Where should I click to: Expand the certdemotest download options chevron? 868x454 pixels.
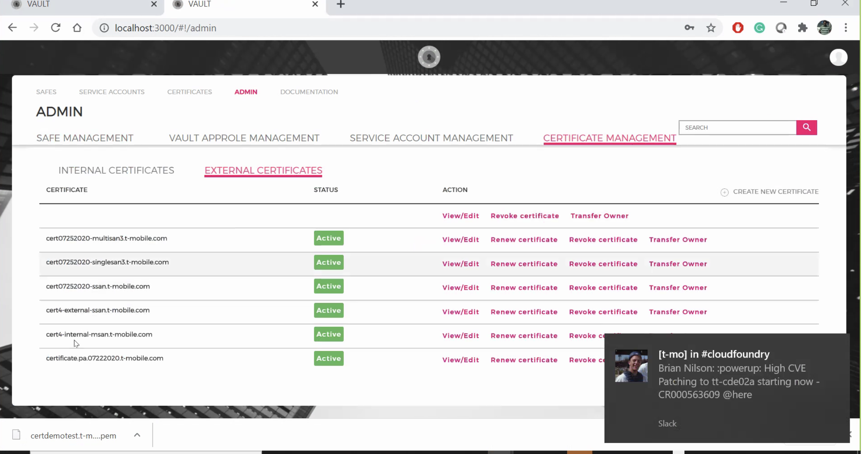tap(137, 435)
